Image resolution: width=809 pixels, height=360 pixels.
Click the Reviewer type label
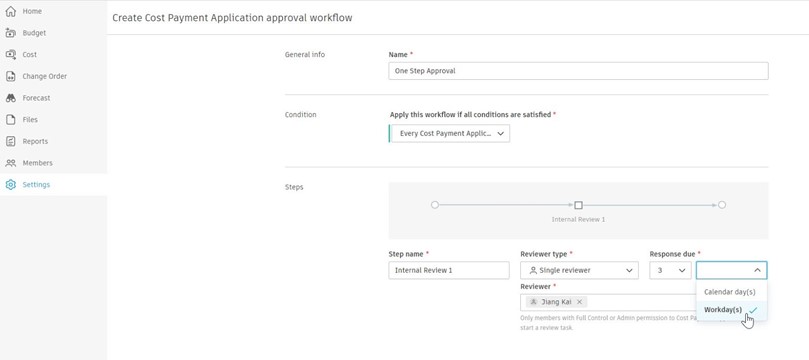[544, 254]
